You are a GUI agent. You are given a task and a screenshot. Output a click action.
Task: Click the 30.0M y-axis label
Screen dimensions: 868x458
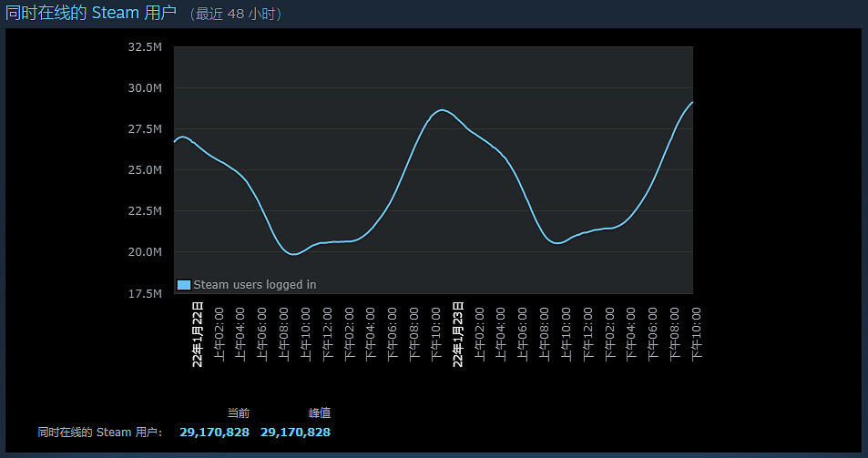tap(145, 88)
